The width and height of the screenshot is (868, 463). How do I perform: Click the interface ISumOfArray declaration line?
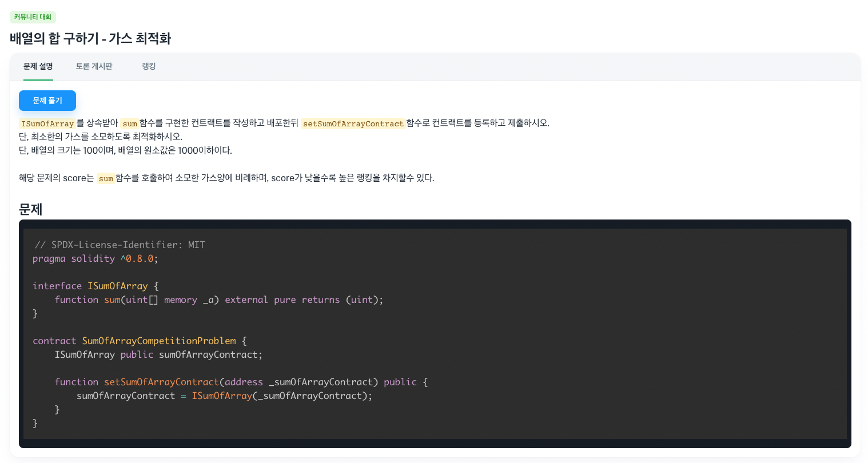click(95, 286)
